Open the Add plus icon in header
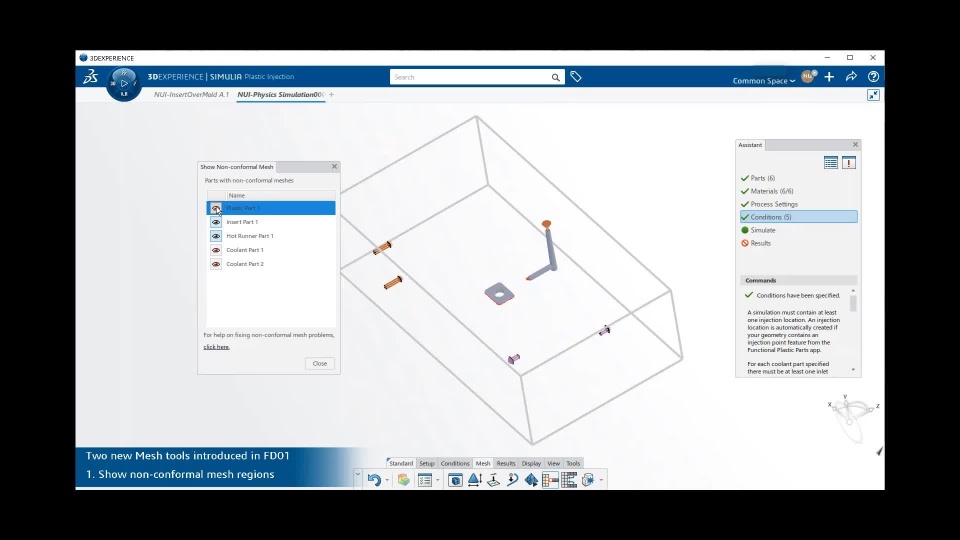The image size is (960, 540). click(x=829, y=77)
